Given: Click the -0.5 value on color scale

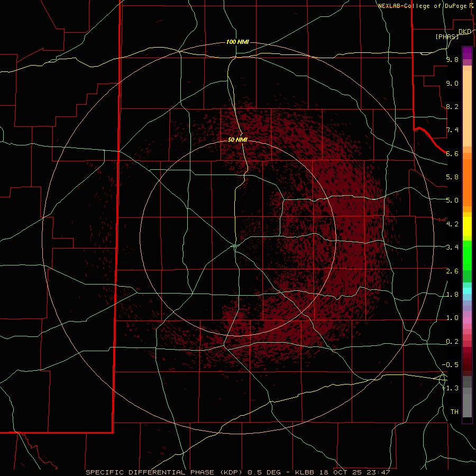Looking at the screenshot, I should (450, 364).
